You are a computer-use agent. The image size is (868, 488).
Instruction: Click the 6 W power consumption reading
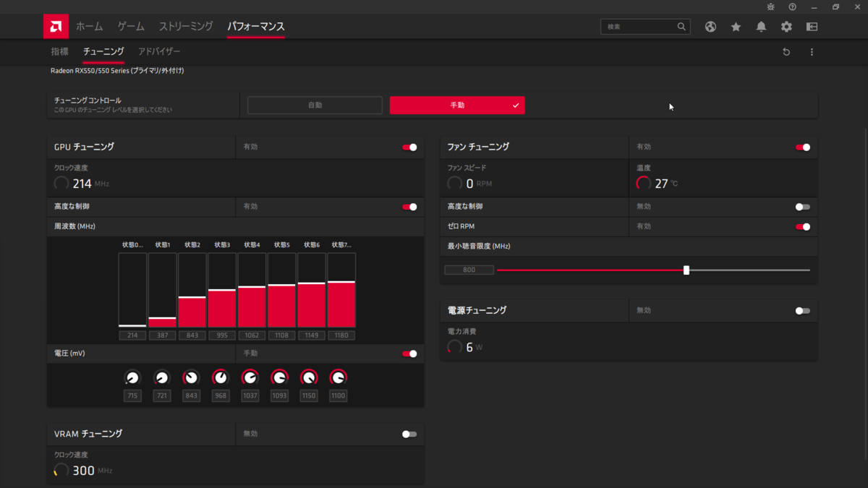pyautogui.click(x=465, y=347)
